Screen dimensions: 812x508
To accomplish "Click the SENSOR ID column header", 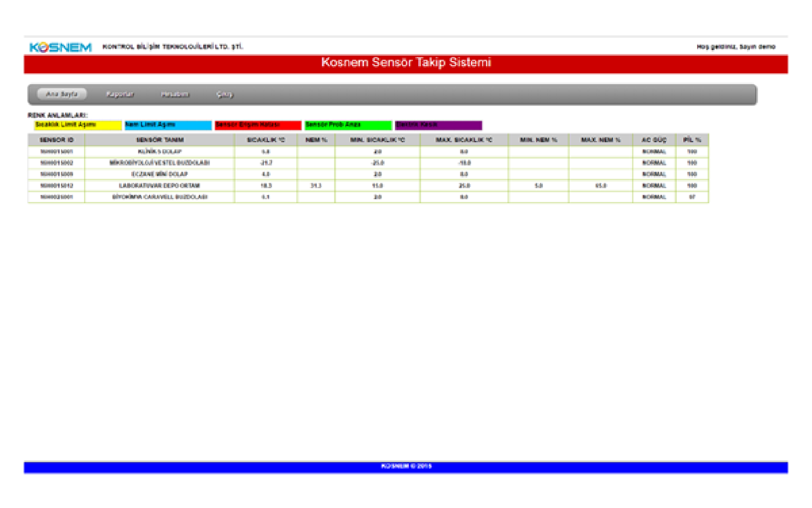I will pyautogui.click(x=56, y=140).
